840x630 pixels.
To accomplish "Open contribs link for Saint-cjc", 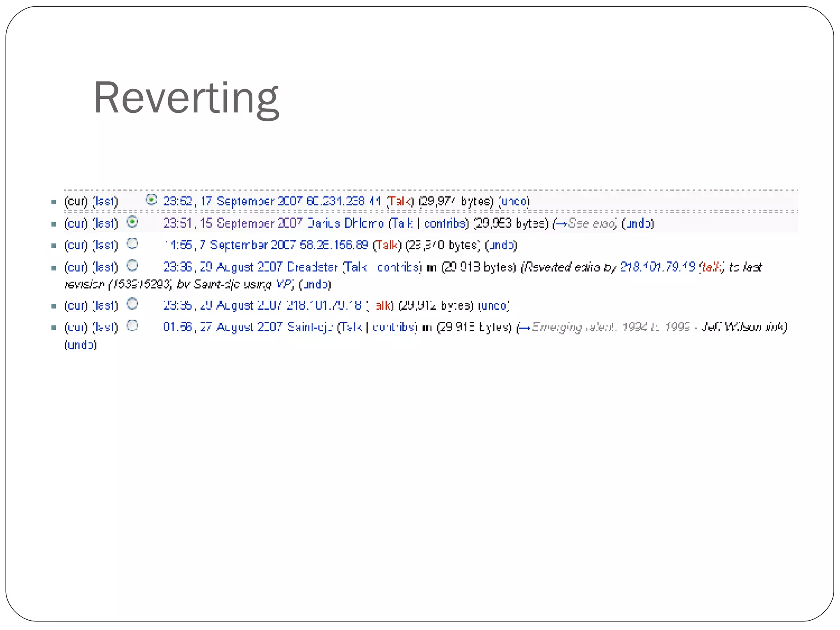I will click(393, 327).
